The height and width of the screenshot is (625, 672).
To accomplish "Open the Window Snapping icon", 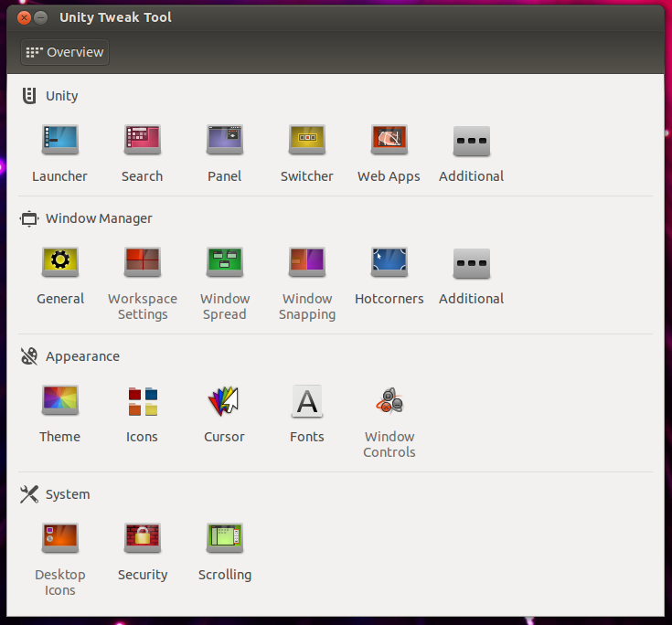I will [x=307, y=261].
